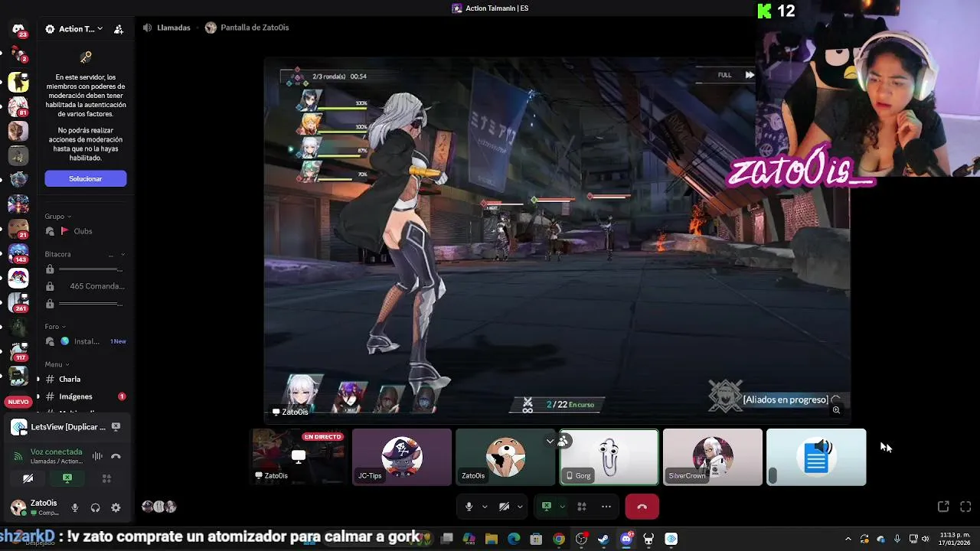The width and height of the screenshot is (980, 551).
Task: Stop streaming LetsView with the screen X icon
Action: coord(116,427)
